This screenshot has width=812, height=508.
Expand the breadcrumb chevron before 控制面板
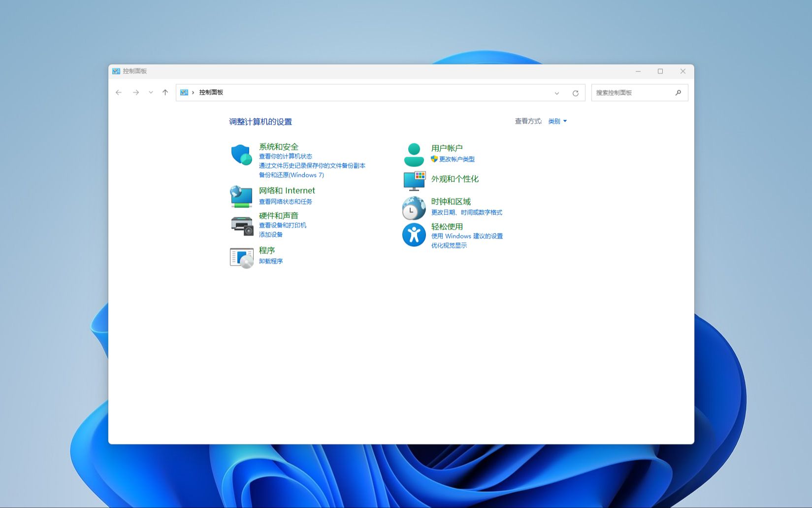(193, 93)
